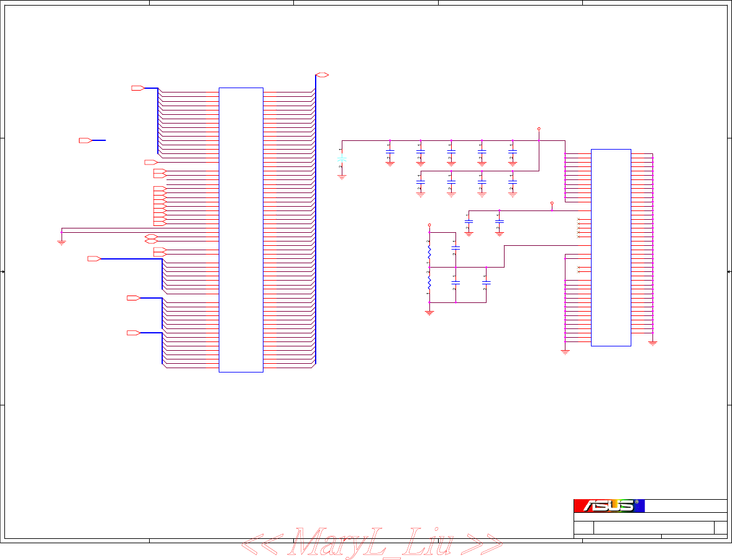Click the ground symbol at far left edge
Image resolution: width=732 pixels, height=560 pixels.
[61, 243]
